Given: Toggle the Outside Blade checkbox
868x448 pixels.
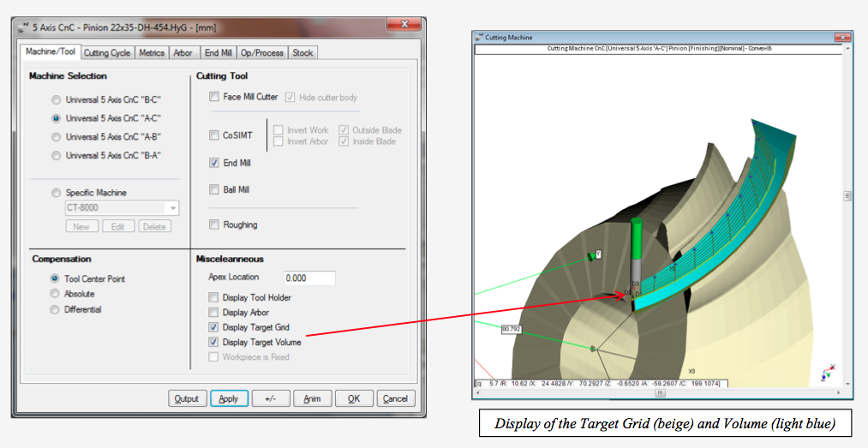Looking at the screenshot, I should [344, 130].
